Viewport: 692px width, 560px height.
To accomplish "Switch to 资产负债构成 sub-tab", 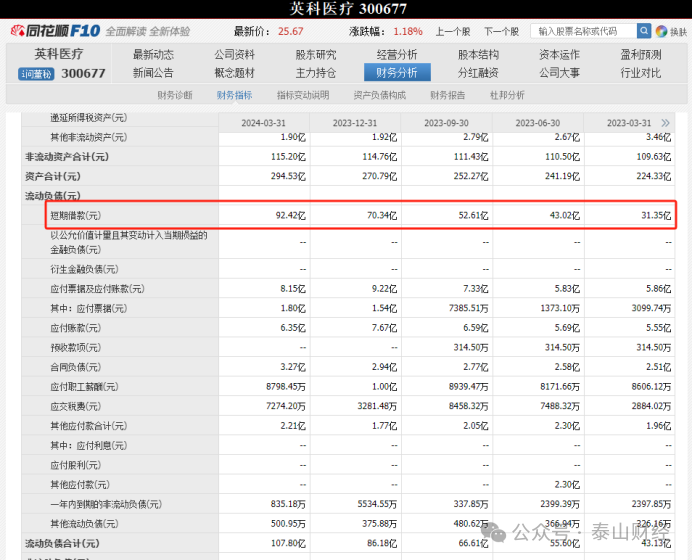I will [380, 95].
